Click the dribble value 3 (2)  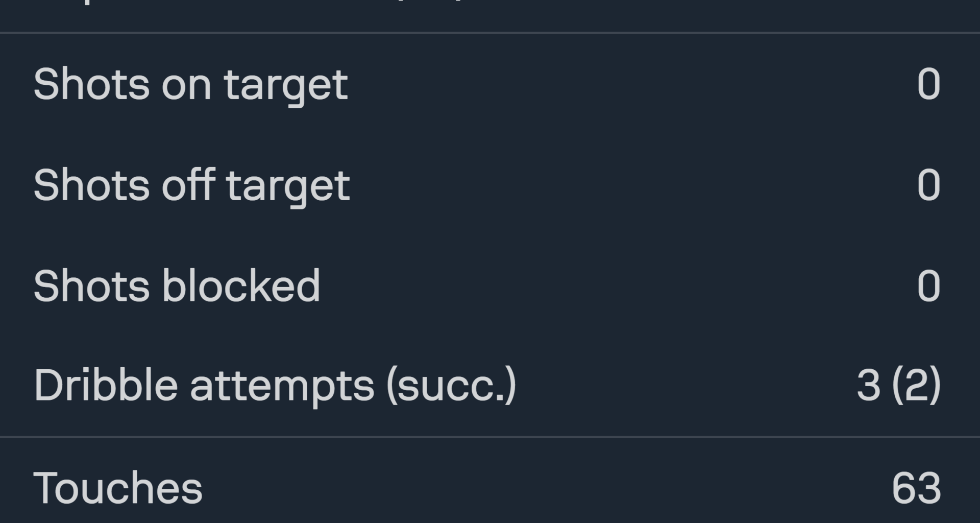pos(898,386)
